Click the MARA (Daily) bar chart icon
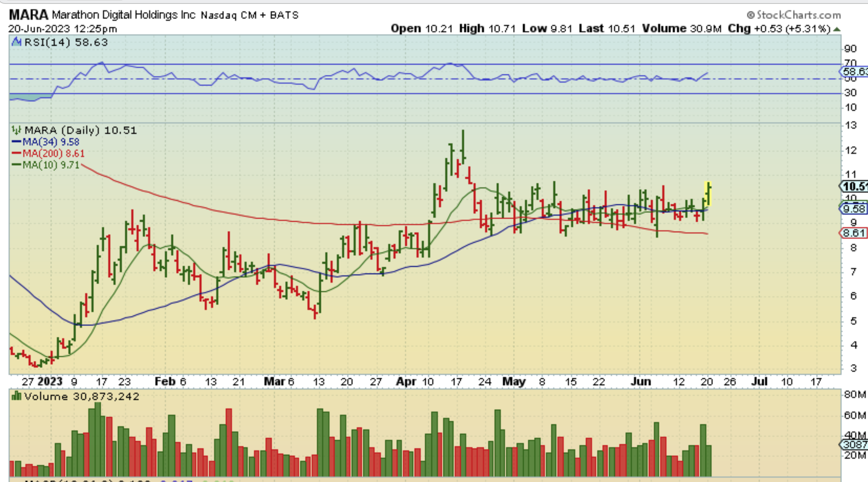 click(x=16, y=130)
